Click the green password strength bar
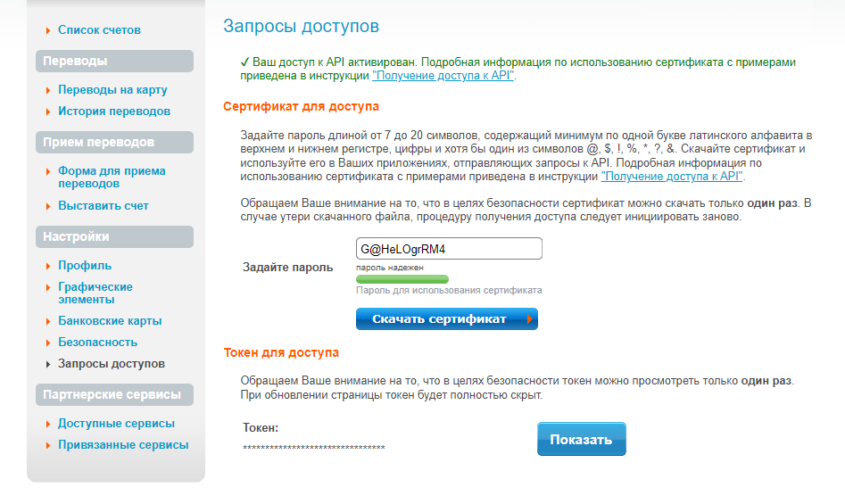The height and width of the screenshot is (504, 845). (402, 279)
